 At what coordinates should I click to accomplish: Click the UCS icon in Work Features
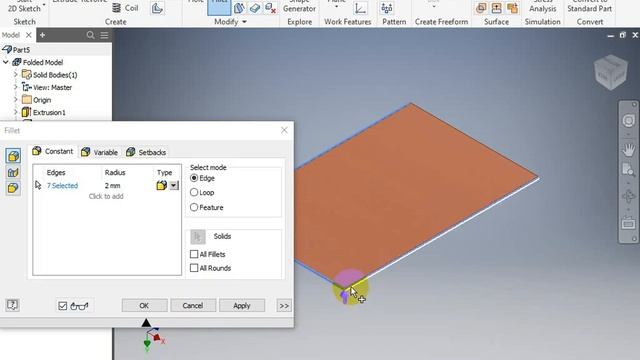360,8
